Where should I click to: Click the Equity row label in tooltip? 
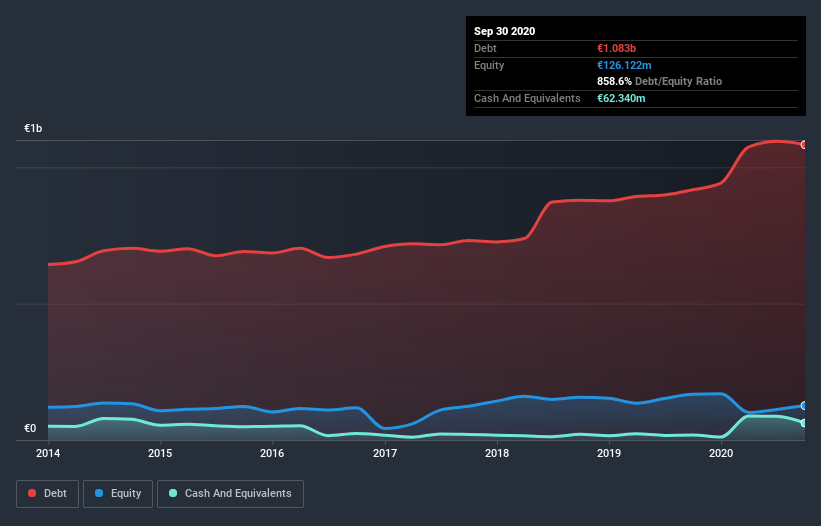[489, 65]
